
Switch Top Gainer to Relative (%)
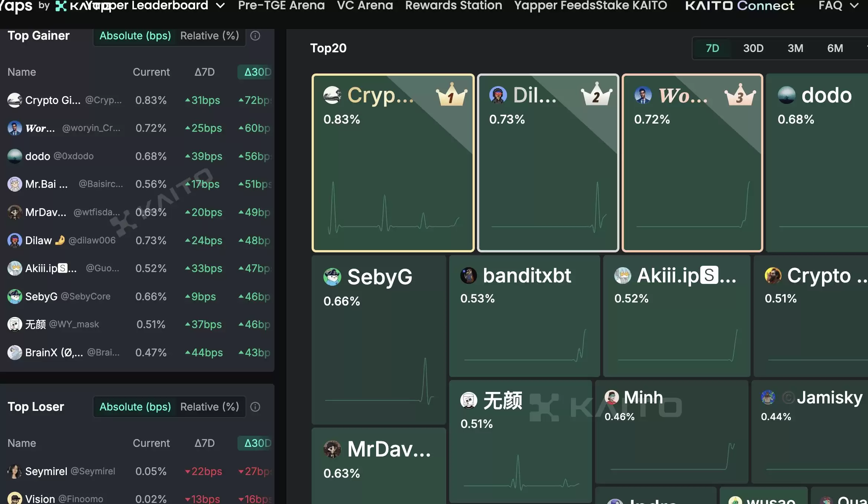pos(210,36)
